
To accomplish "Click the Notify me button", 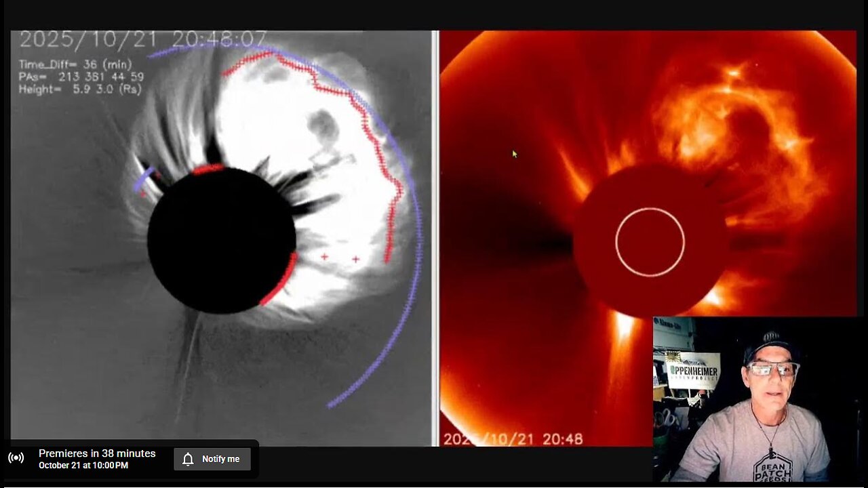I will 212,459.
